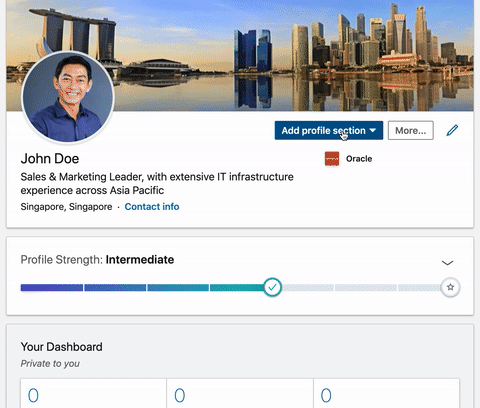This screenshot has width=480, height=408.
Task: Click the More... button
Action: coord(411,130)
